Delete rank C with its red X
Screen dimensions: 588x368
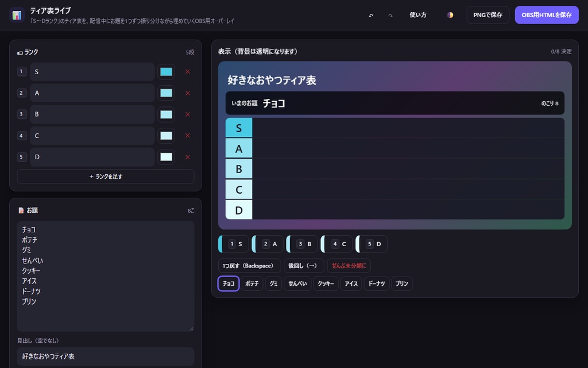[188, 136]
